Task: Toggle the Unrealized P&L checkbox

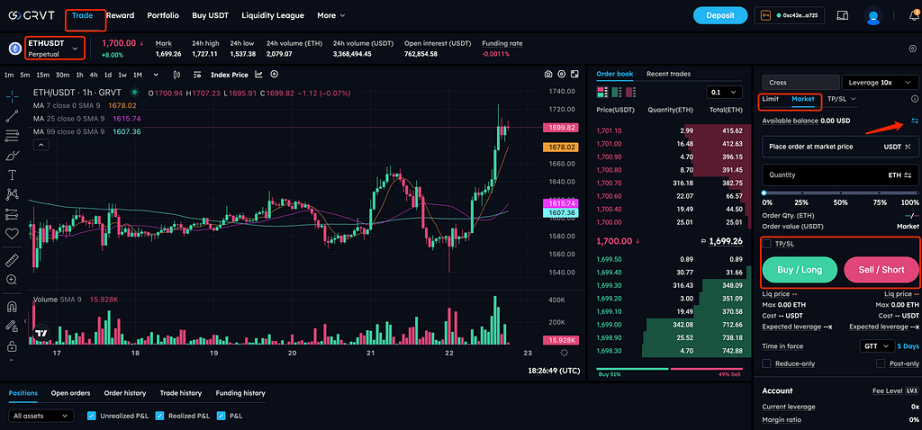Action: tap(92, 416)
